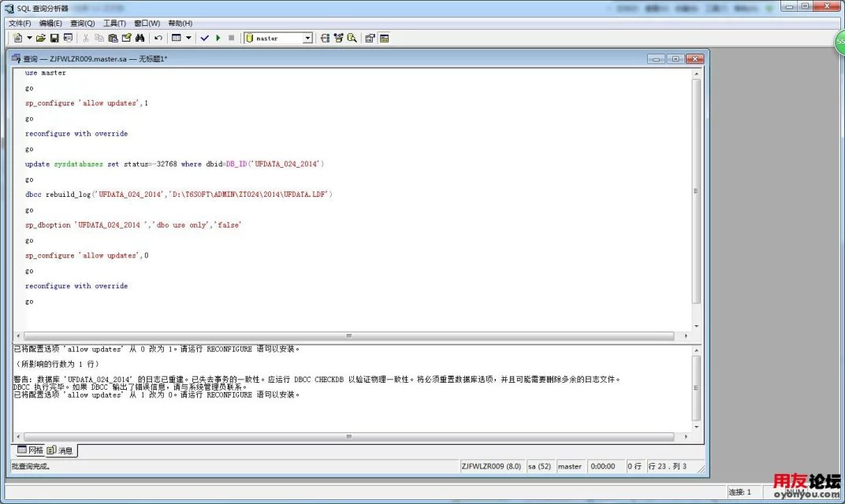
Task: Click the Paste clipboard icon
Action: point(113,38)
